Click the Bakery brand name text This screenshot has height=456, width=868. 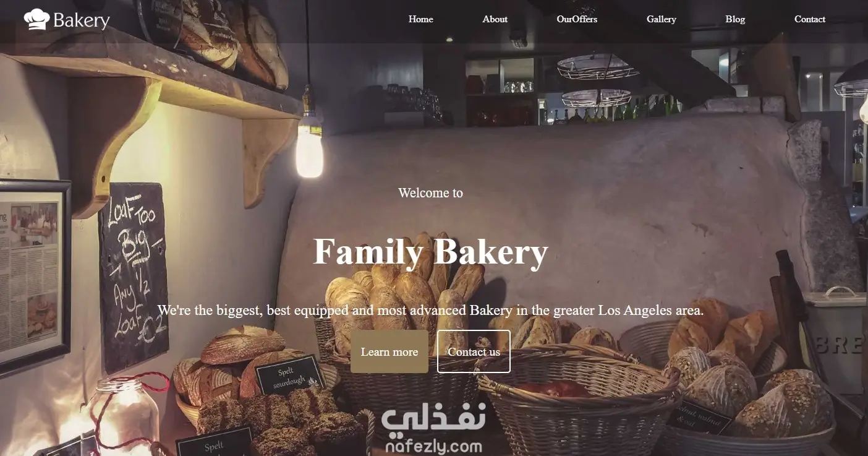[x=81, y=20]
